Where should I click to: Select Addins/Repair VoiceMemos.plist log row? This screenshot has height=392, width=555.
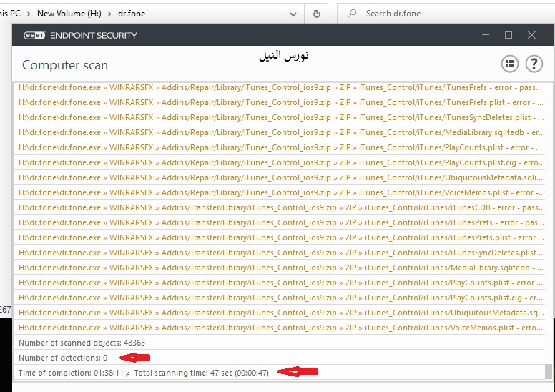pyautogui.click(x=277, y=192)
